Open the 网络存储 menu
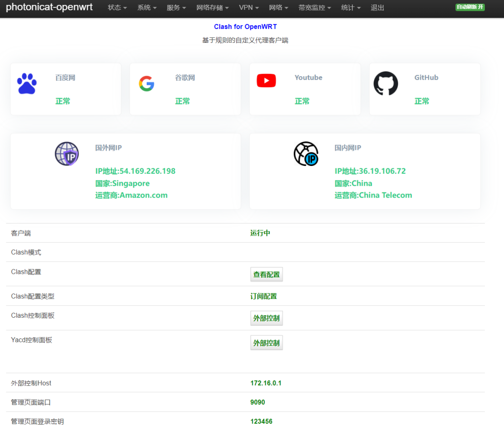Screen dimensions: 504x429 [x=212, y=8]
